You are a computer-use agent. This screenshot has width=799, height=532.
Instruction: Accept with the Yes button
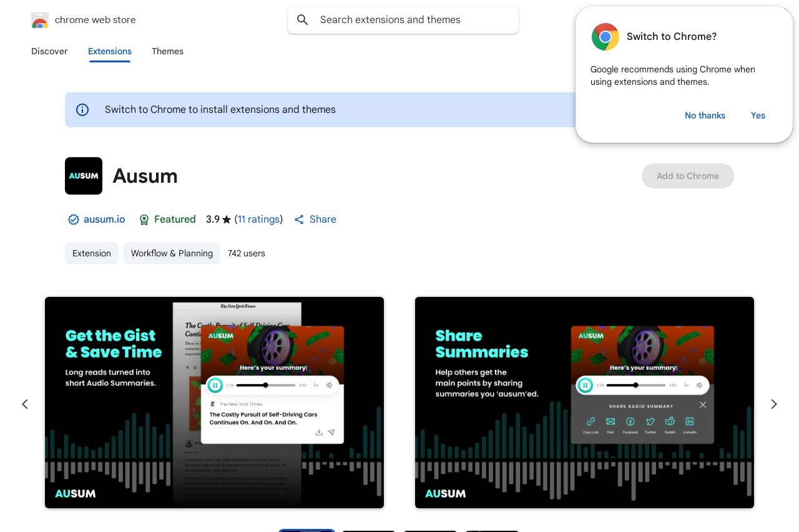click(758, 115)
